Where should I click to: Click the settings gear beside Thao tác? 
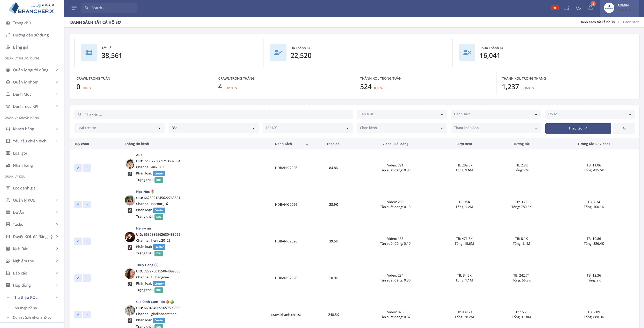coord(624,128)
